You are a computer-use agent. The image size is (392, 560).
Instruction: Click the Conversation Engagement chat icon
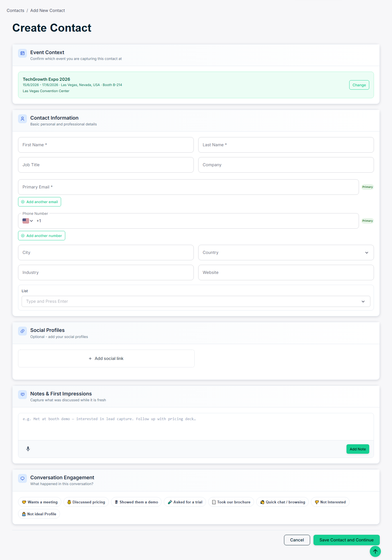(x=22, y=478)
